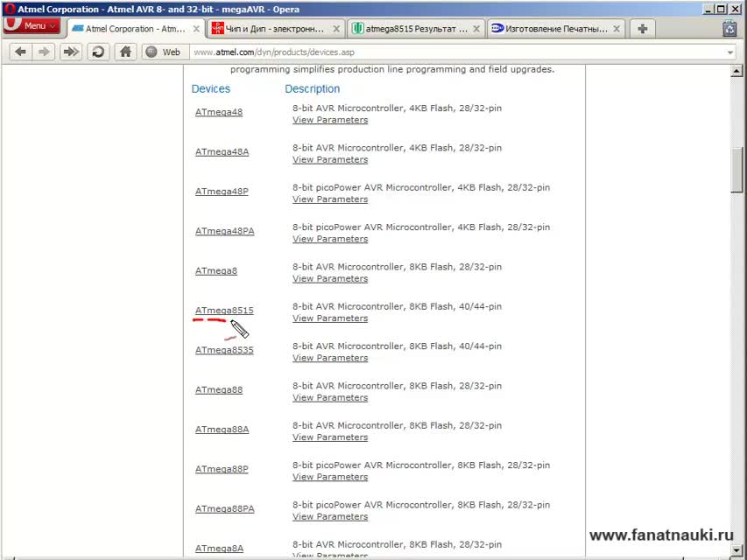This screenshot has width=747, height=560.
Task: Minimize the Opera window
Action: (708, 9)
